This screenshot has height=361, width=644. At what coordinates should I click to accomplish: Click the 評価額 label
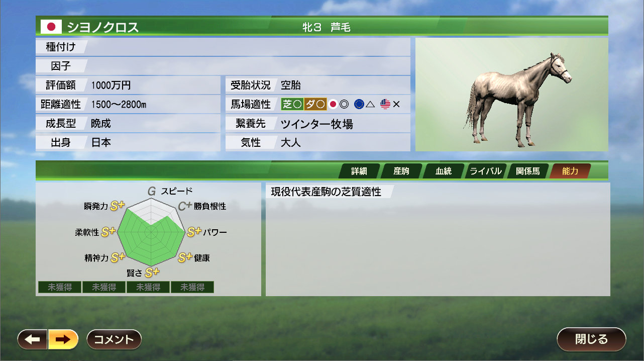60,85
